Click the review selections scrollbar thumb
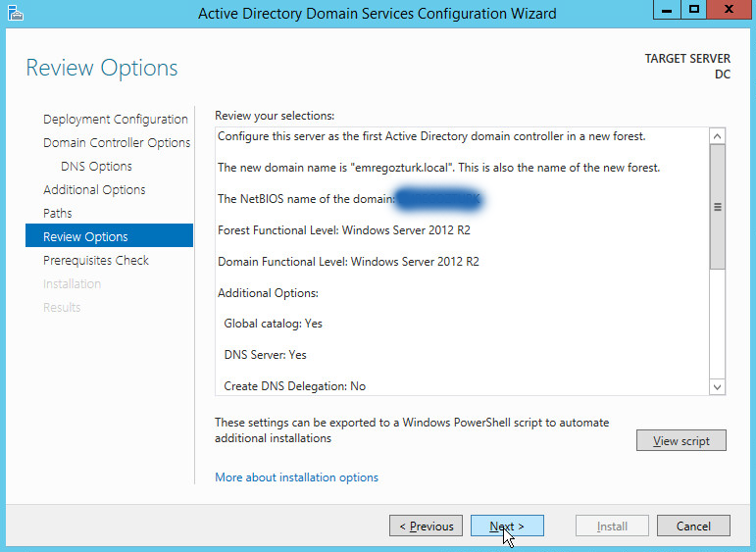Image resolution: width=756 pixels, height=552 pixels. (x=718, y=208)
